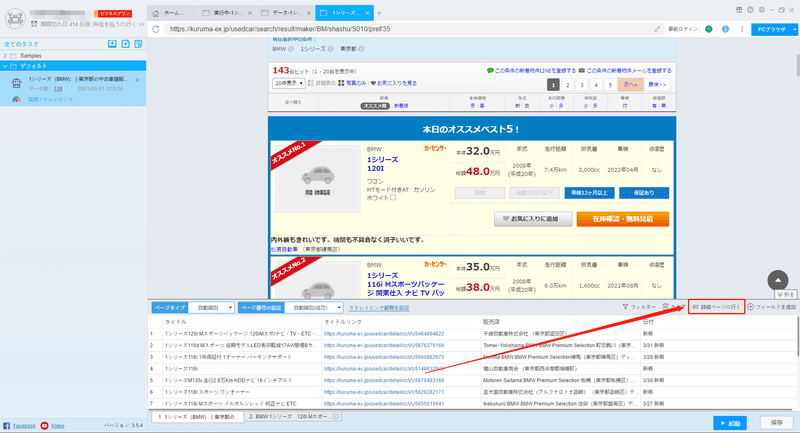The width and height of the screenshot is (800, 433).
Task: Click link cVU5484894622 in row 1
Action: (384, 334)
